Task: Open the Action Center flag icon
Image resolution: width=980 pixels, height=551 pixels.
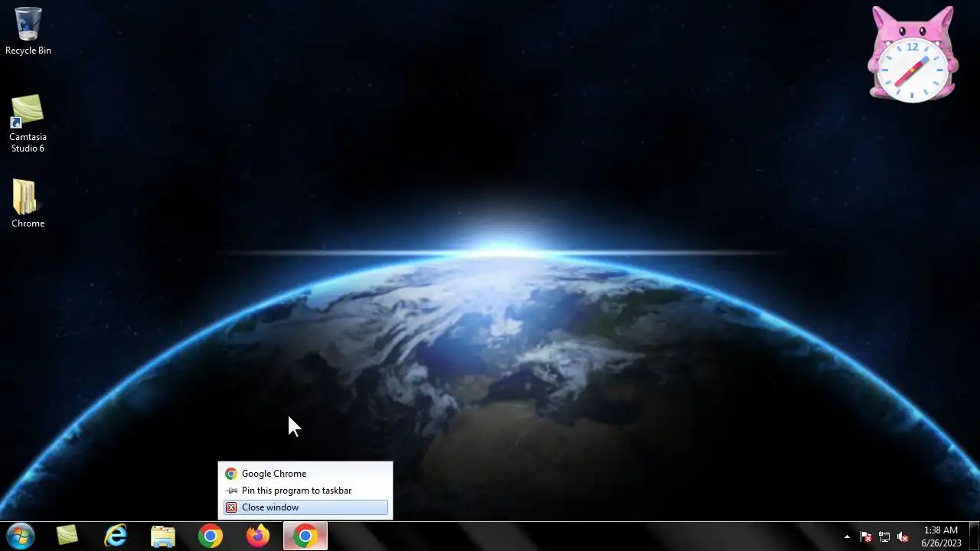Action: 866,536
